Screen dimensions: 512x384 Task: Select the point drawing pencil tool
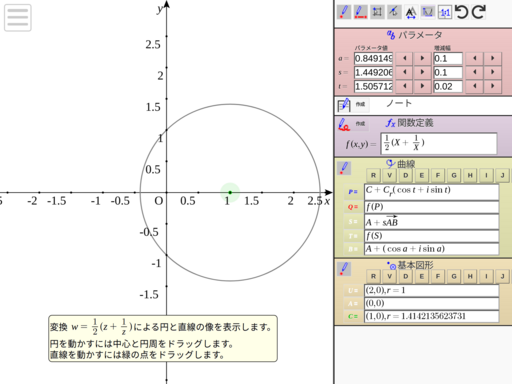point(344,12)
